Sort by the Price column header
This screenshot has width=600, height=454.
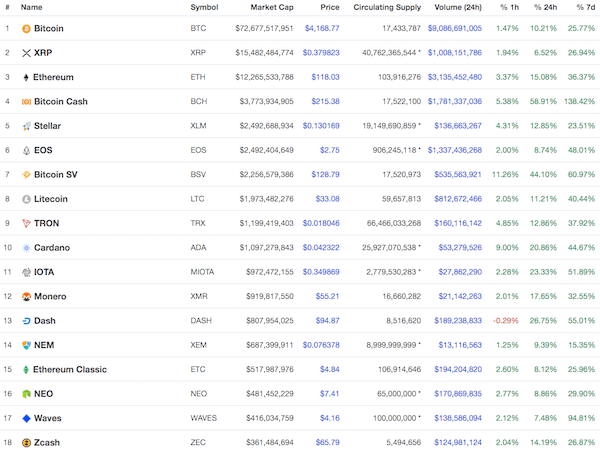point(330,7)
